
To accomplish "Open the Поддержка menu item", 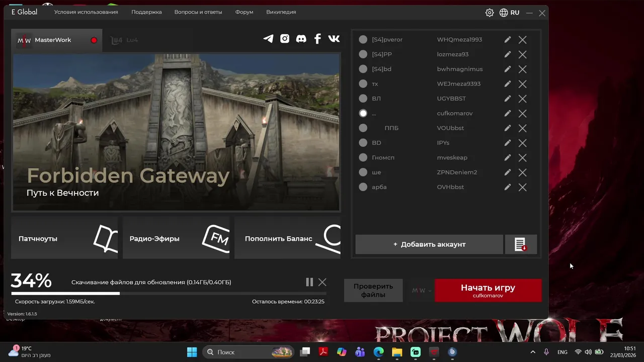I will 146,12.
